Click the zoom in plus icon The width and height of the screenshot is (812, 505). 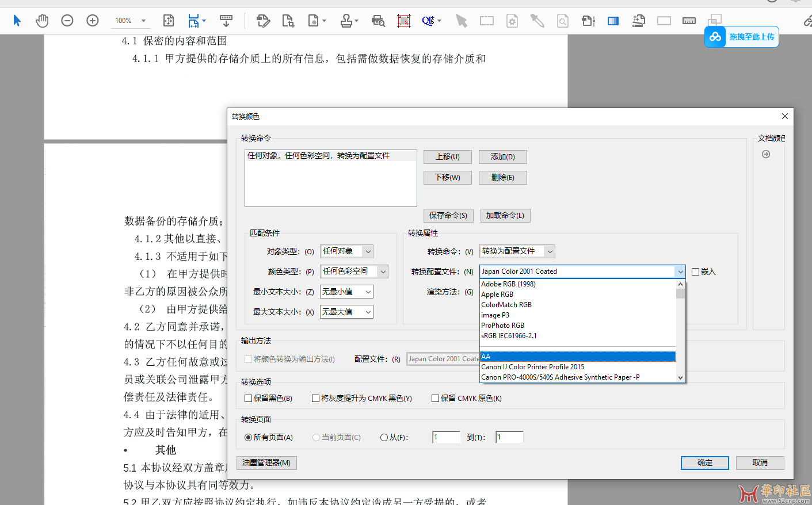(x=93, y=21)
